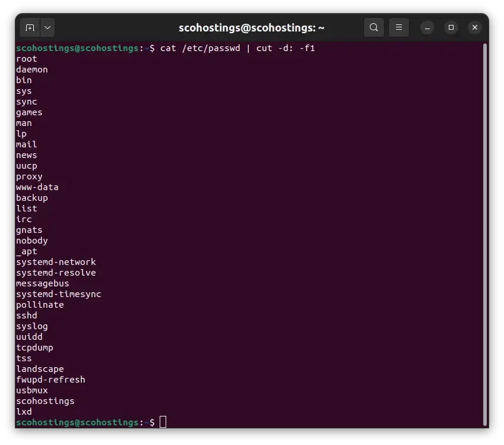Viewport: 504px width, 445px height.
Task: Open the search icon in the header bar
Action: 374,27
